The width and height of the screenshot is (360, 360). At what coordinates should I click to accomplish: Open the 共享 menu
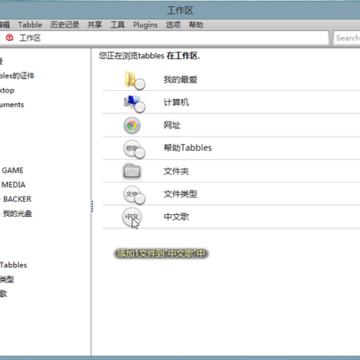(x=95, y=25)
